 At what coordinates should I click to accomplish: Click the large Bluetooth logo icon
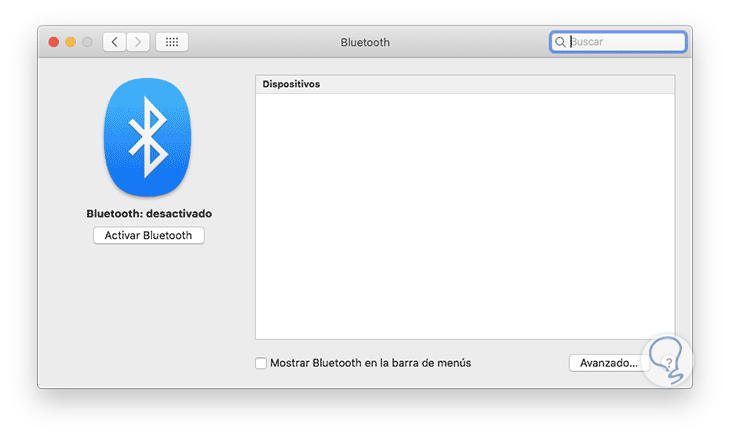pos(148,137)
